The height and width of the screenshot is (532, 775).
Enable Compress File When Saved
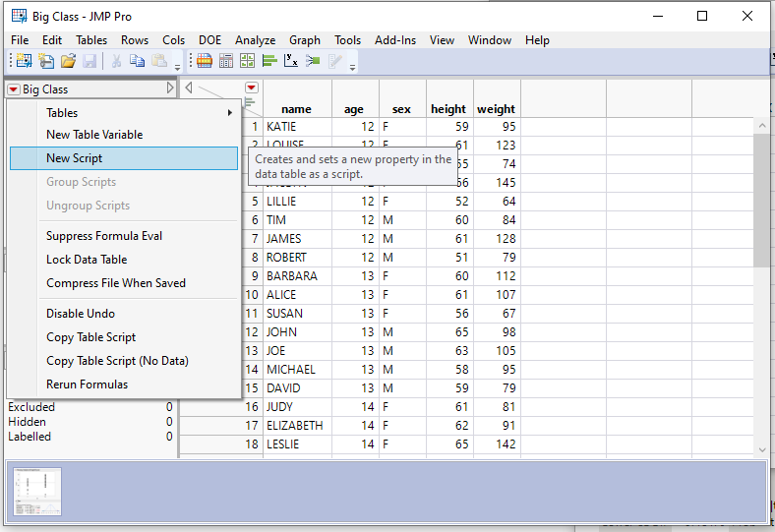(116, 283)
